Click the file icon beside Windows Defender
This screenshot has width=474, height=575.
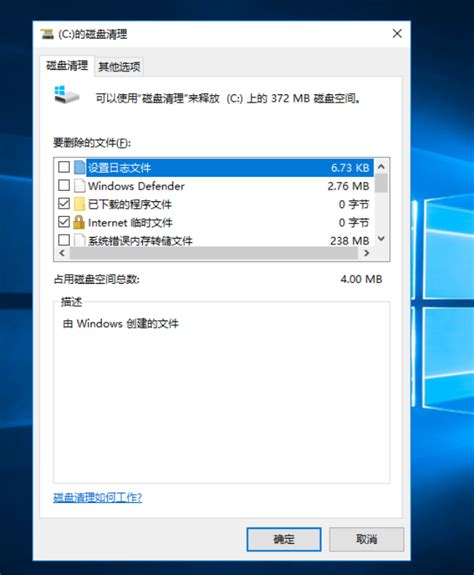pos(79,186)
